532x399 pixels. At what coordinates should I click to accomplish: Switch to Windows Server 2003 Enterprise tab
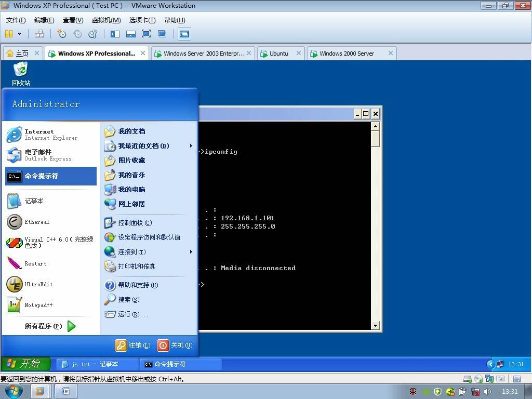pos(203,54)
